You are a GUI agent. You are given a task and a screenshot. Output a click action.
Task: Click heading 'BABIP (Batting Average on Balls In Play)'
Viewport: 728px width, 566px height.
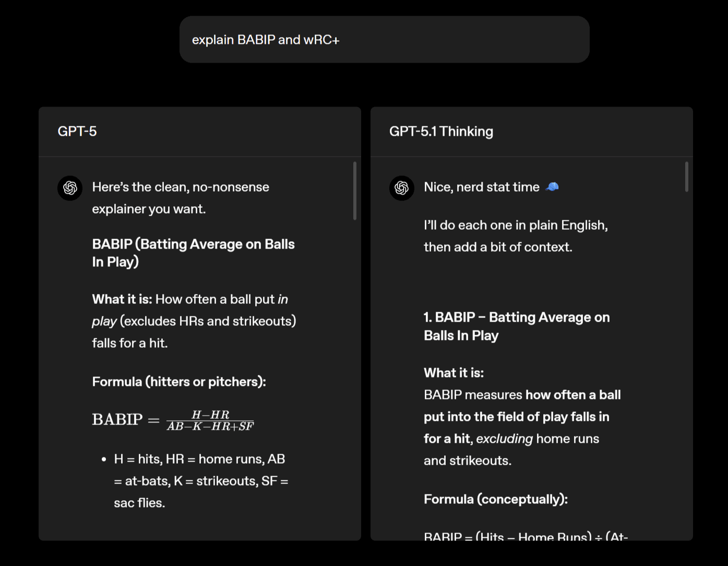(x=193, y=253)
